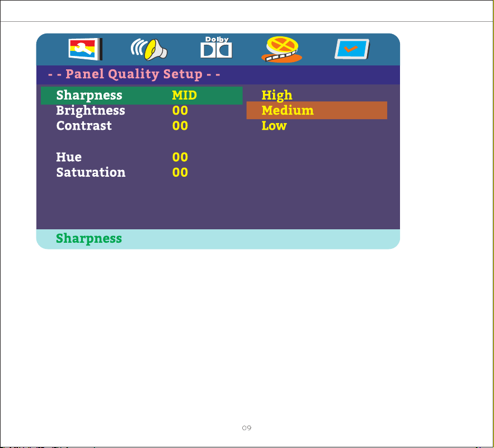Click the Brightness 00 value

180,111
